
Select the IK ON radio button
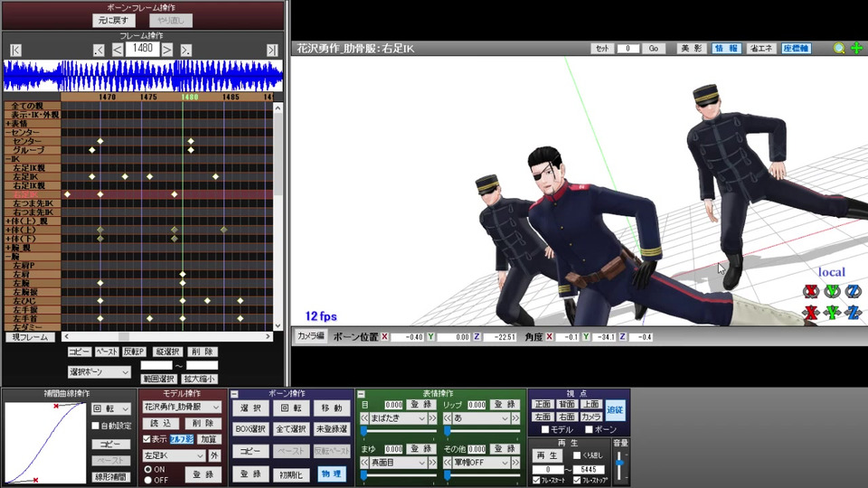[147, 469]
